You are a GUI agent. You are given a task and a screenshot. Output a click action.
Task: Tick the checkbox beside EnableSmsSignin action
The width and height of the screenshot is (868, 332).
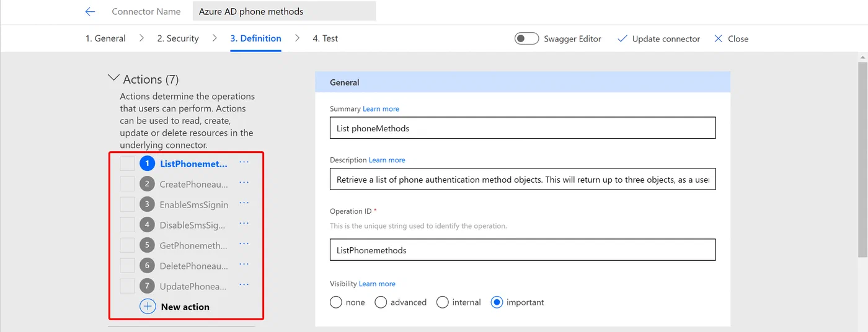coord(127,204)
